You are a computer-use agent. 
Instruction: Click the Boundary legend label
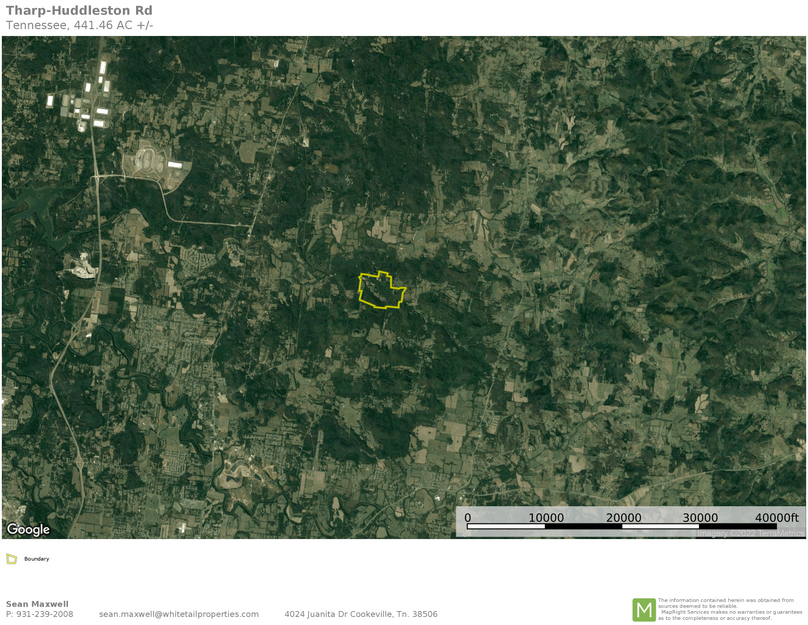[x=37, y=559]
